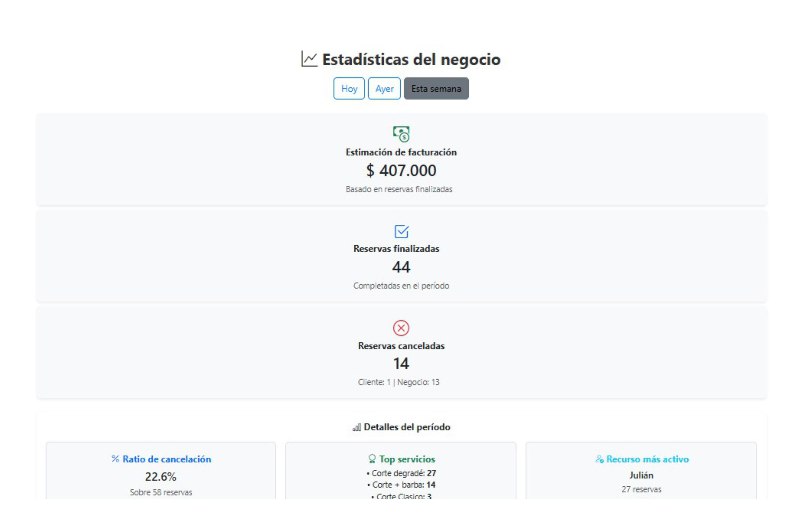Click the 22.6% cancellation ratio value
The width and height of the screenshot is (812, 531).
click(x=161, y=477)
